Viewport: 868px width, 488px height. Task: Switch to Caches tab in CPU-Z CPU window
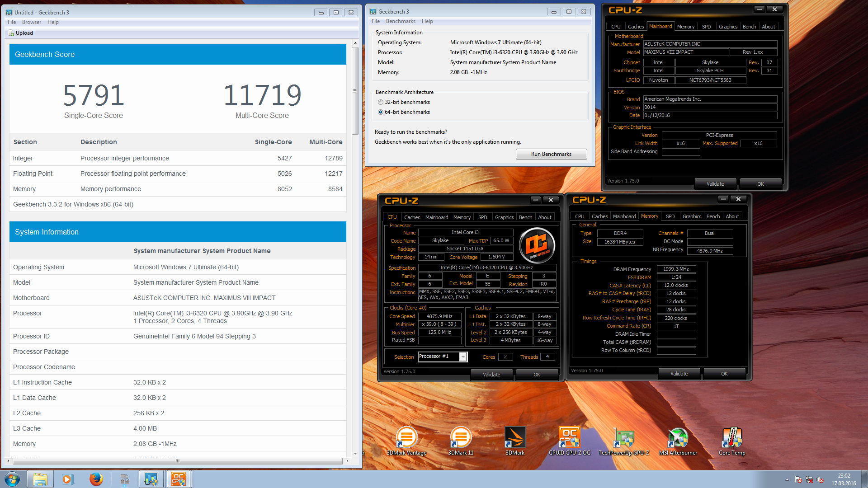(x=412, y=217)
